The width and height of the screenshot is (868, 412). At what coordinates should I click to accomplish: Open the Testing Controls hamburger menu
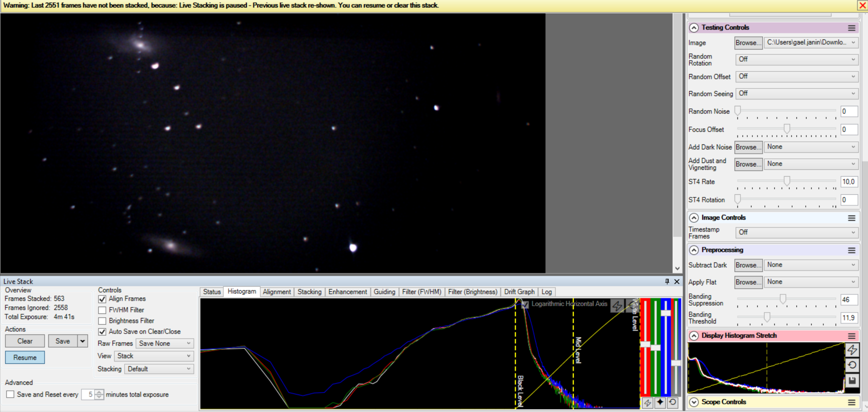pos(851,28)
